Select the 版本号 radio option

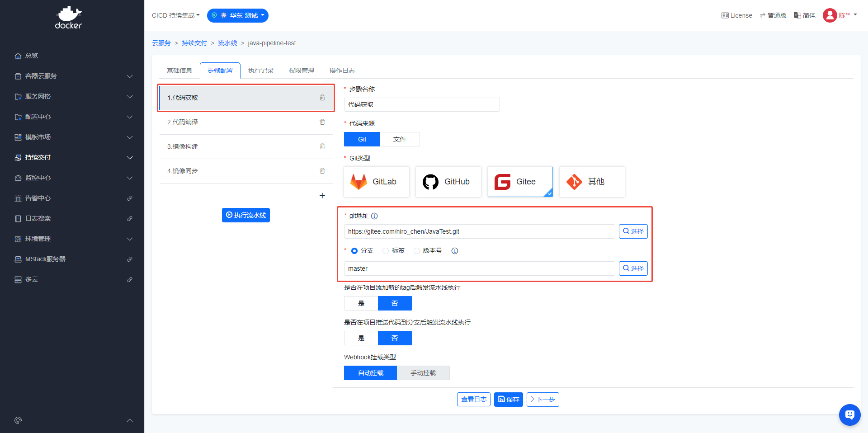pos(417,251)
